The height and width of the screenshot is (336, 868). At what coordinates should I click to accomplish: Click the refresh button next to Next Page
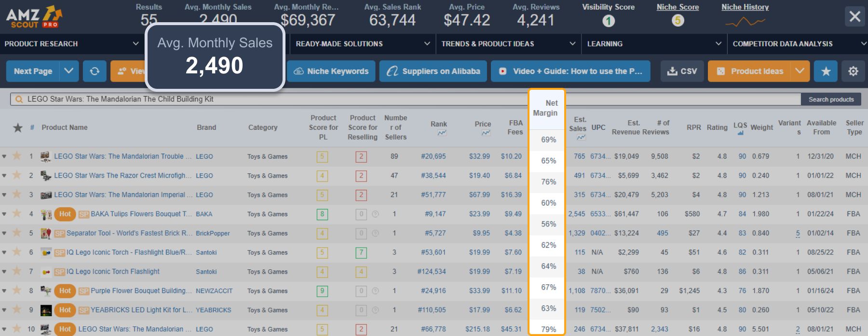95,71
